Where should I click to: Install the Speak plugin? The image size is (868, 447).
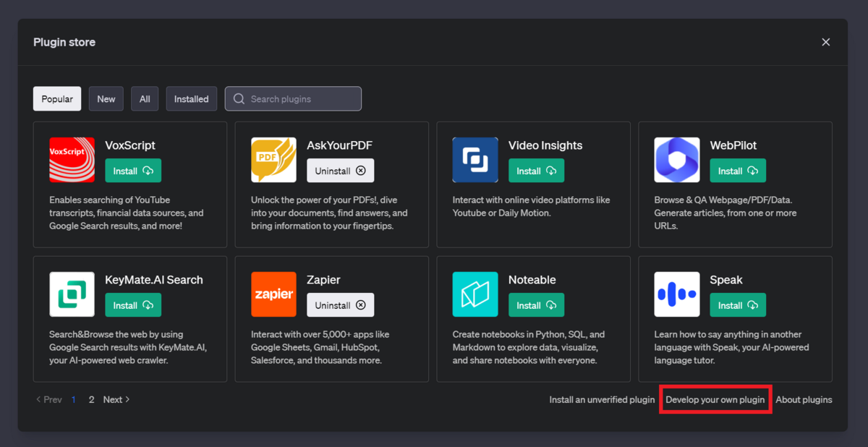(738, 305)
